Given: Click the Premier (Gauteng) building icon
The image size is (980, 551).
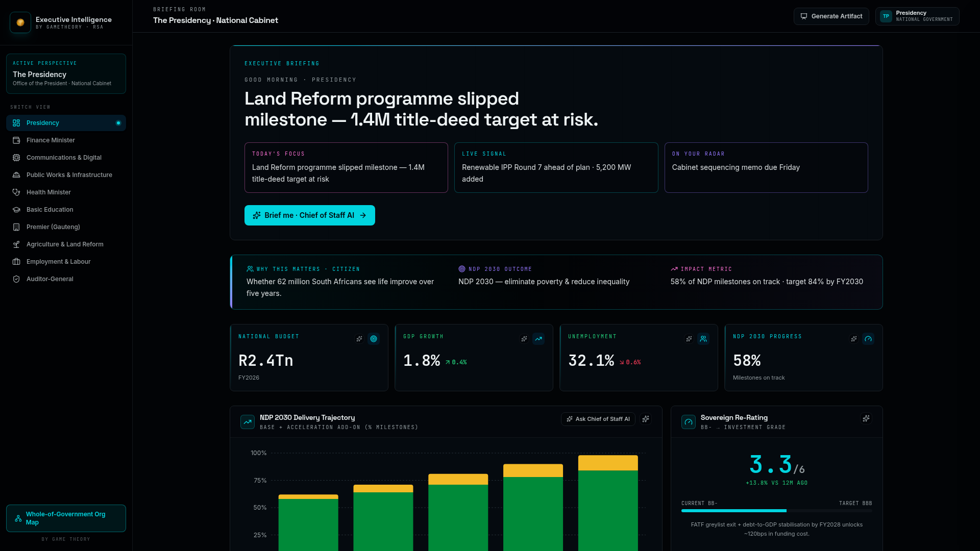Looking at the screenshot, I should click(x=16, y=227).
